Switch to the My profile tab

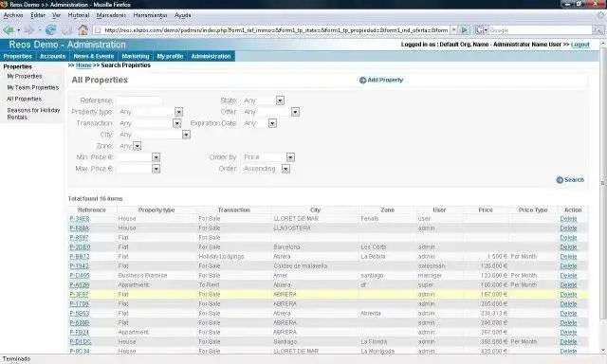170,56
